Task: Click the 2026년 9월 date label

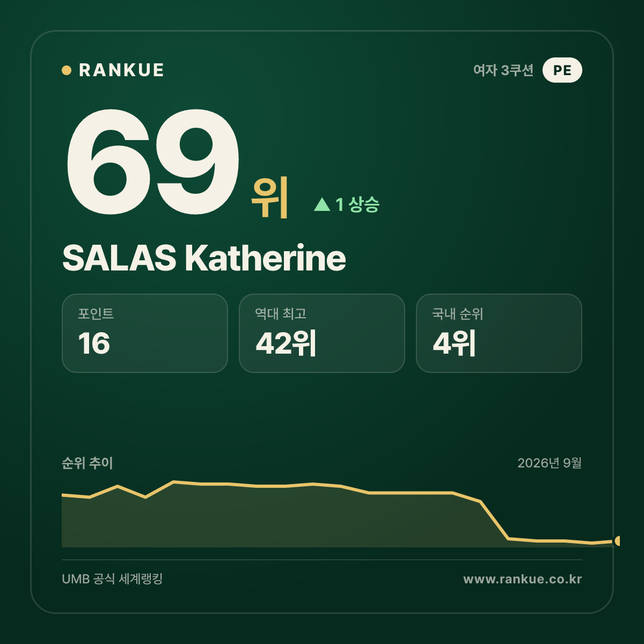Action: click(550, 463)
